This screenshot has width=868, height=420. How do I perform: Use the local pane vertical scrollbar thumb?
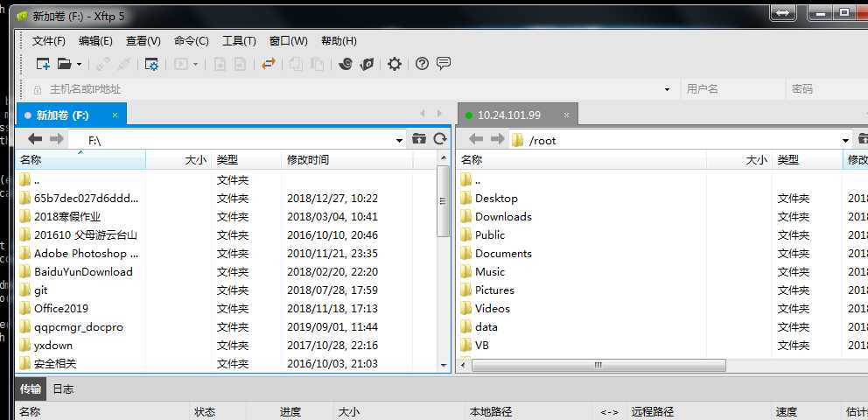[x=443, y=201]
